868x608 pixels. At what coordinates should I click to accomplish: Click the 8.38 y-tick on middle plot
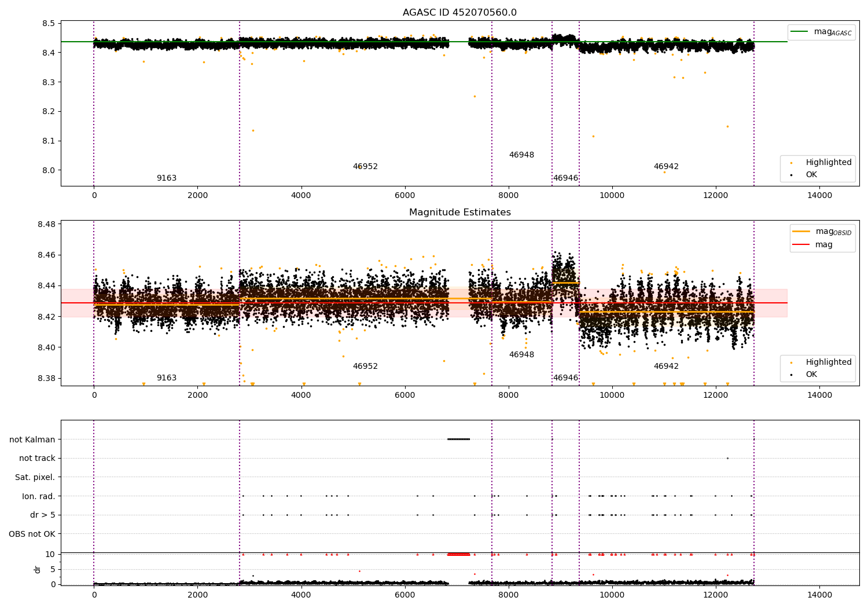point(46,378)
